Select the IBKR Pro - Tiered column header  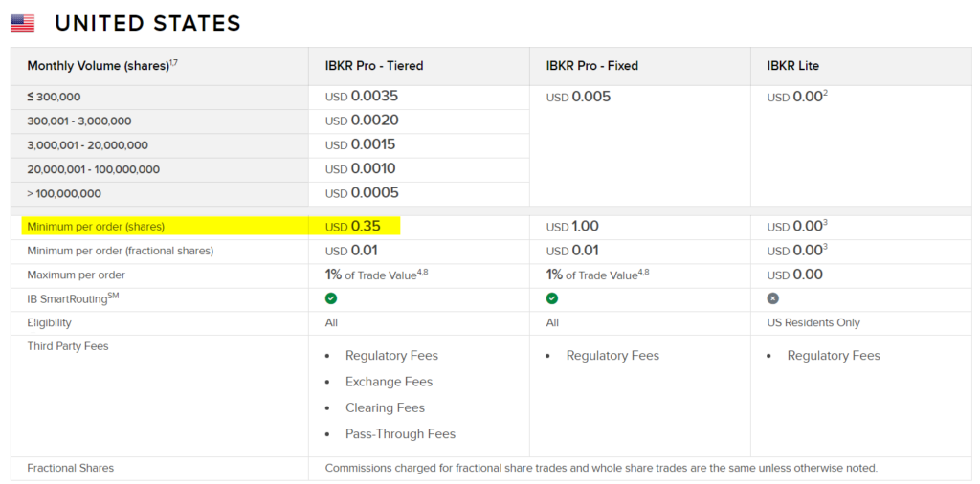374,66
